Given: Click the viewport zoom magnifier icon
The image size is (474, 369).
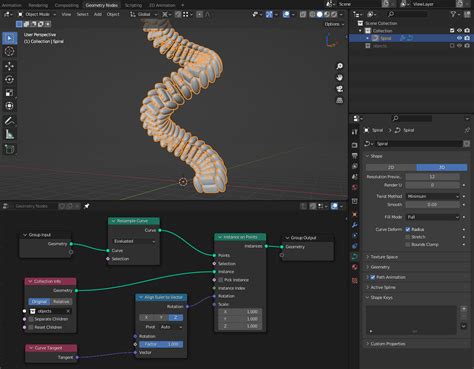Looking at the screenshot, I should (x=339, y=66).
